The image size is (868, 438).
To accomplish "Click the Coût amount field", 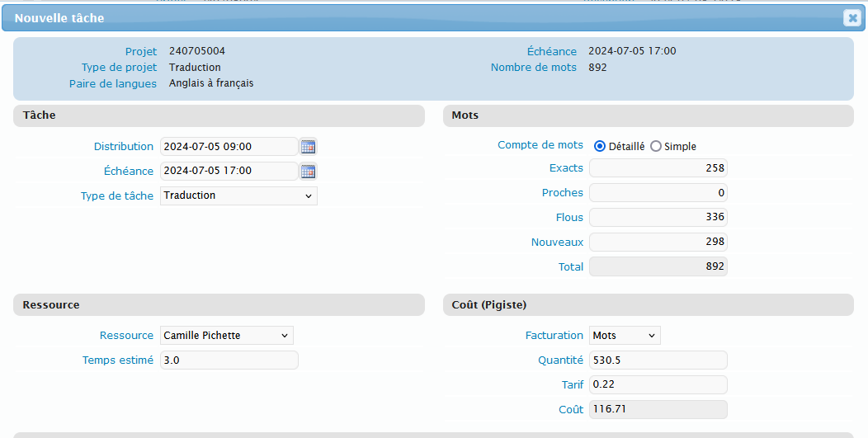I will point(658,410).
